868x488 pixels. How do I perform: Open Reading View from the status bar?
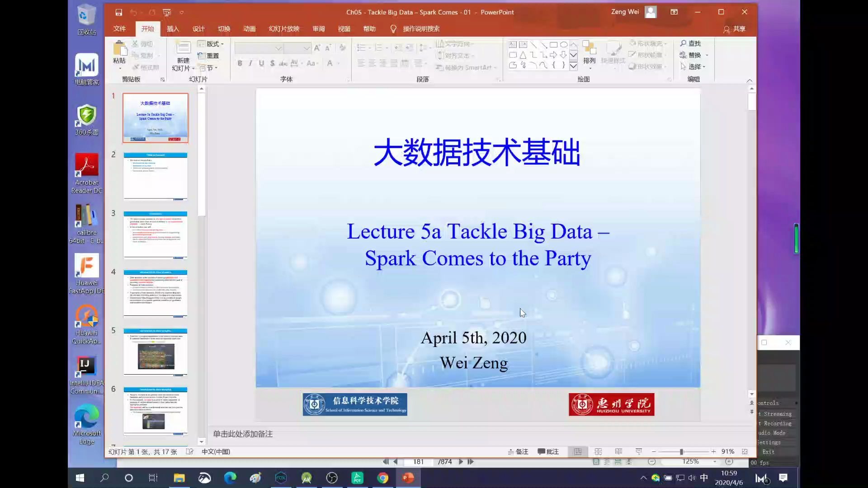click(x=618, y=451)
